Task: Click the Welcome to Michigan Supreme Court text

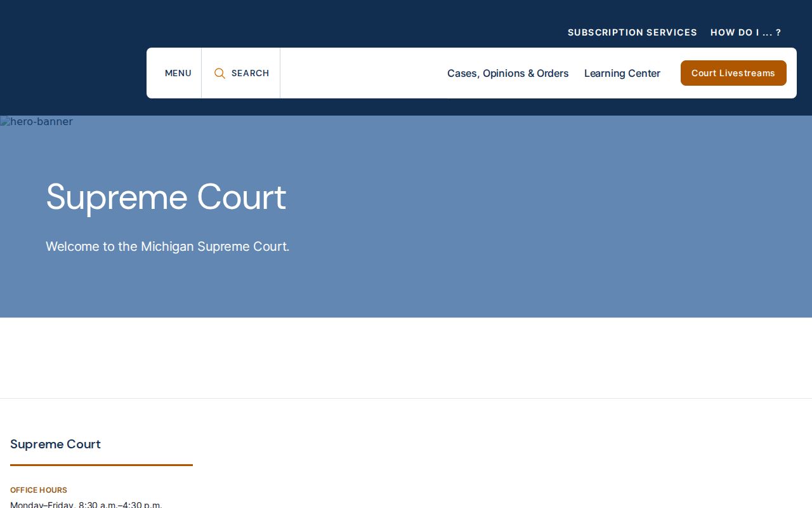Action: (x=167, y=246)
